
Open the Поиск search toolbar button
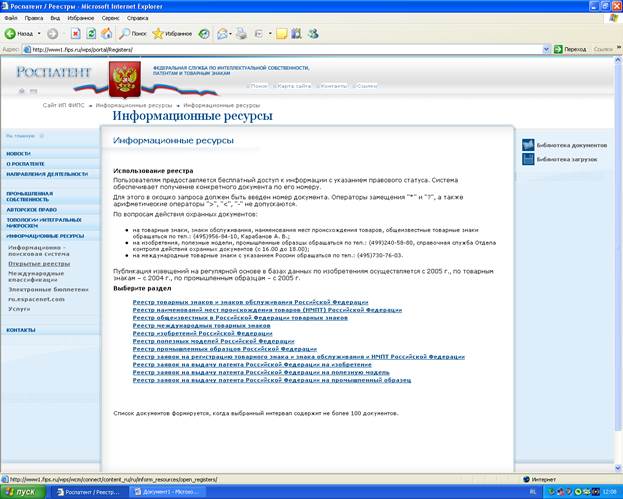(x=133, y=34)
